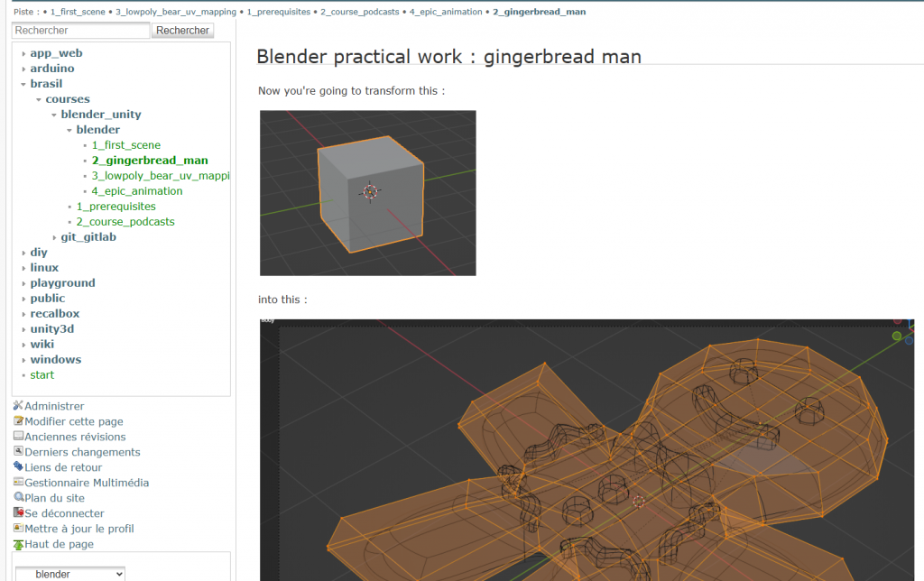
Task: Expand the arduino namespace
Action: [x=23, y=69]
